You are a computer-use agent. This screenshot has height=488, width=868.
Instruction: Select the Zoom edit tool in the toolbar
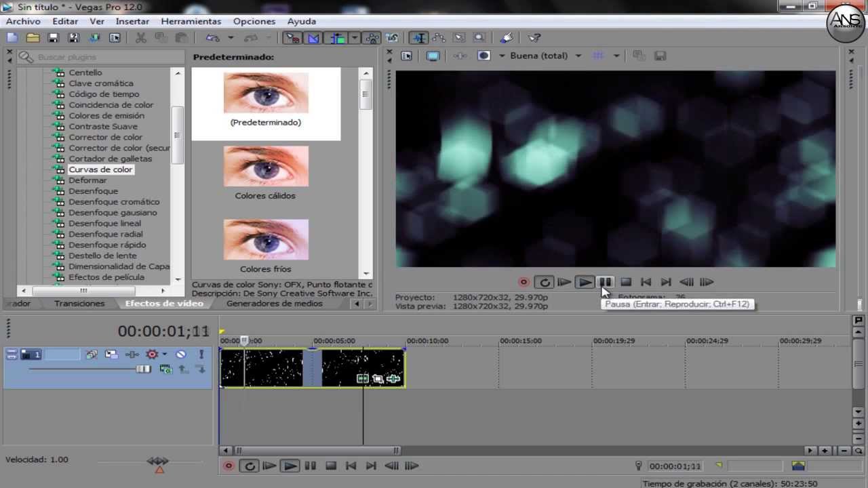pos(479,38)
